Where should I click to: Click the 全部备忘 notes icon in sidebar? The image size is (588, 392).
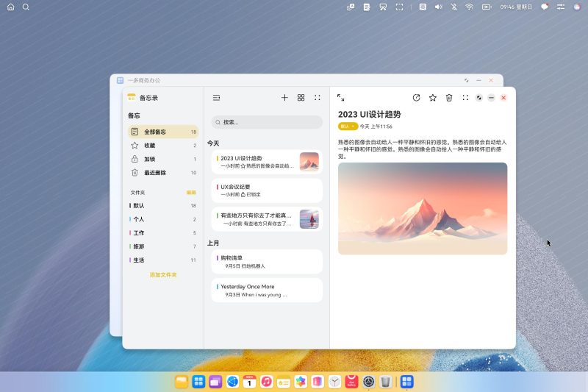pos(135,132)
